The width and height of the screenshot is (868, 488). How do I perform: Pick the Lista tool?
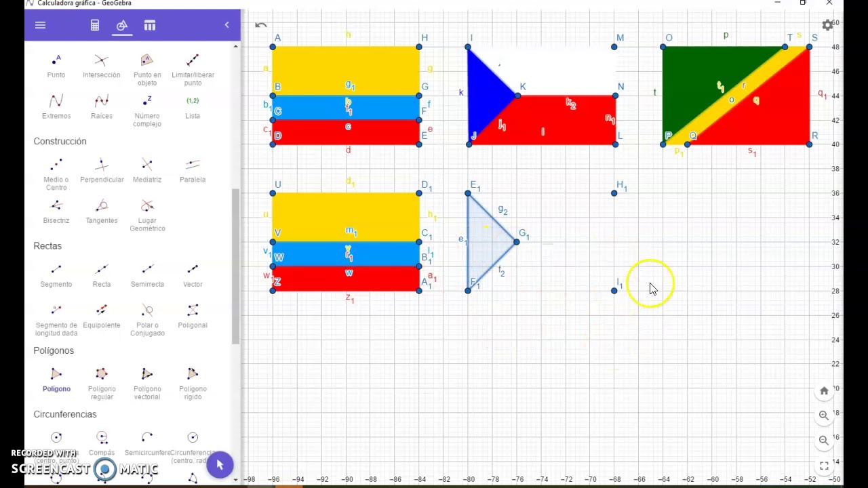[193, 107]
